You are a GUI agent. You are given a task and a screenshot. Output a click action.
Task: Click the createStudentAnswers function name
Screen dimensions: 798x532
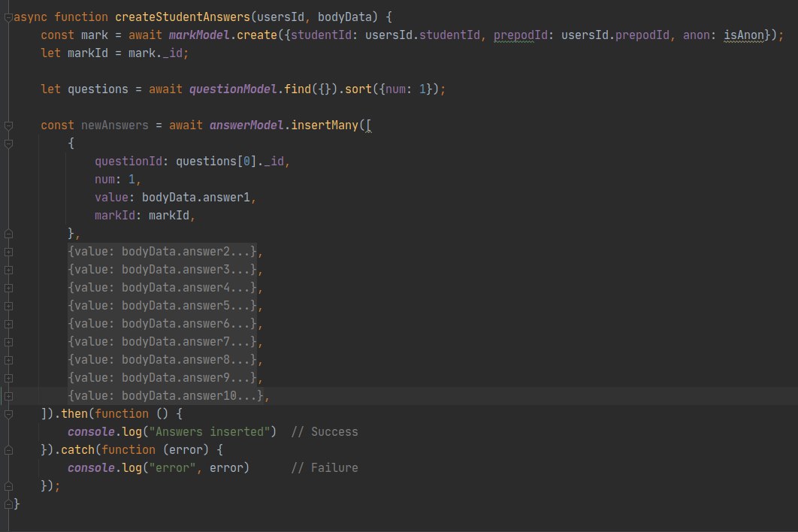point(182,17)
